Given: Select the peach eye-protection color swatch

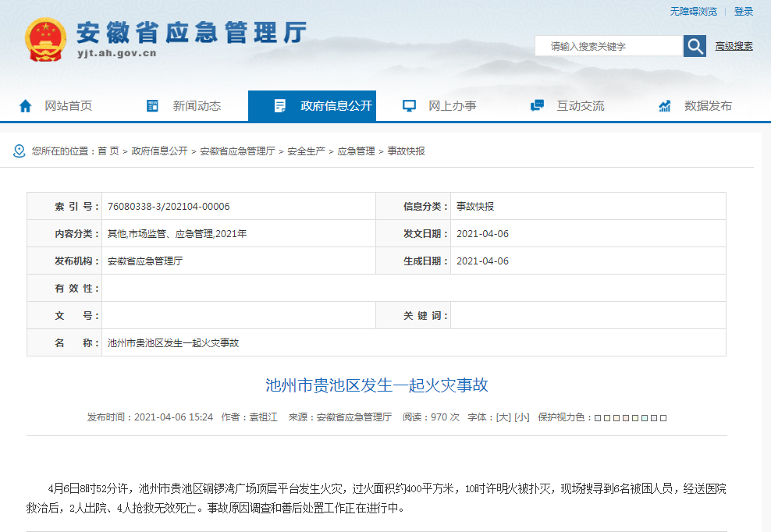Looking at the screenshot, I should 616,418.
